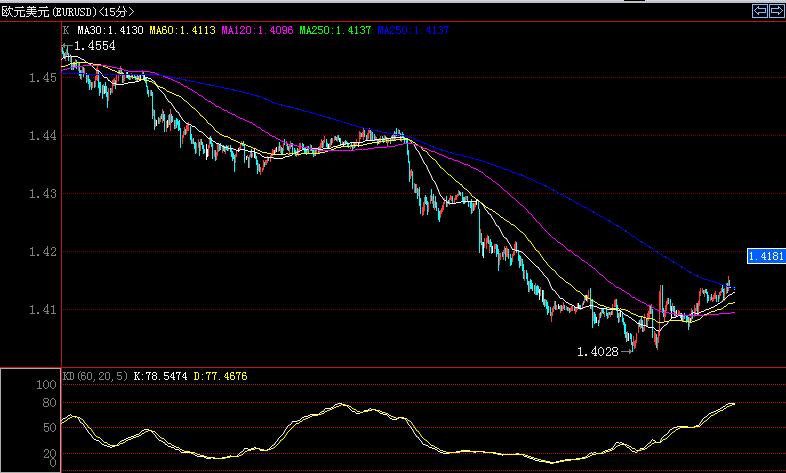
Task: Click the KD(60,20,5) indicator label
Action: click(x=95, y=376)
